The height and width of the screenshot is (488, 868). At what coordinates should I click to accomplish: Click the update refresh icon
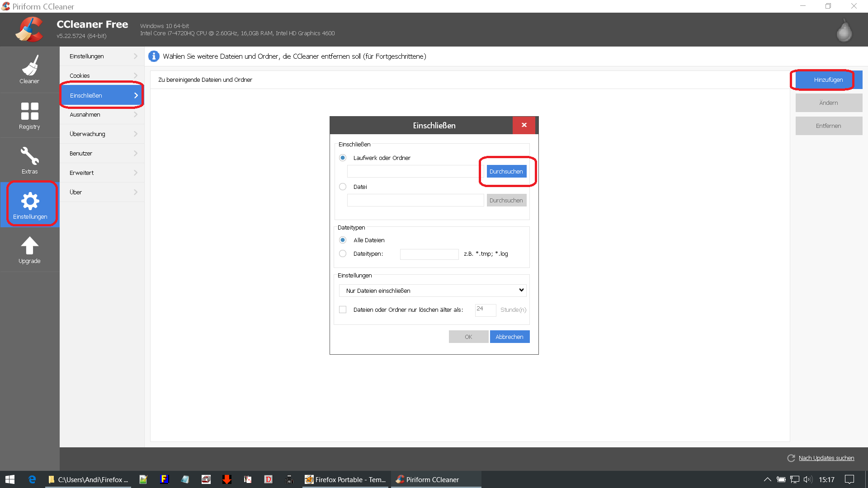[x=791, y=458]
